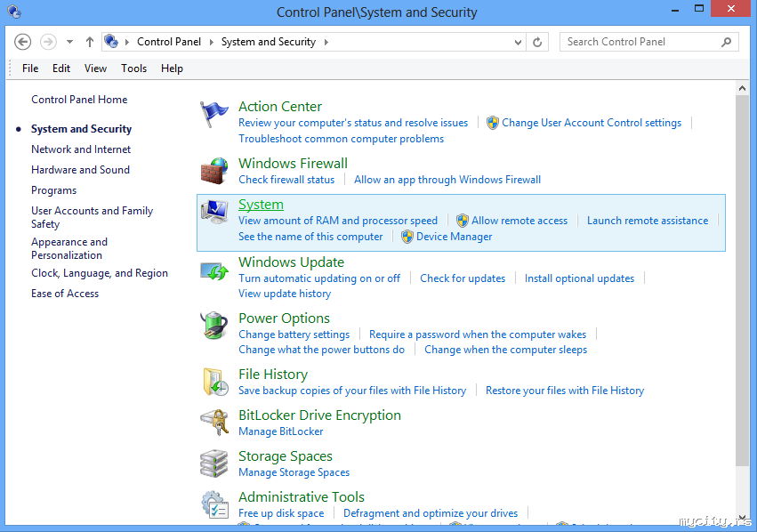Click Troubleshoot common computer problems

342,139
